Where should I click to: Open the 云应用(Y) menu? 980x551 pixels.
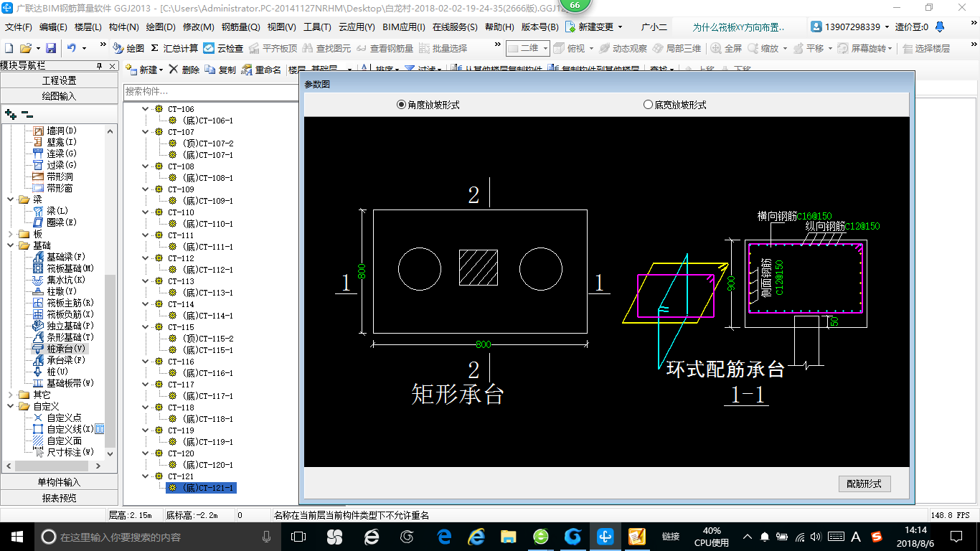(x=357, y=27)
